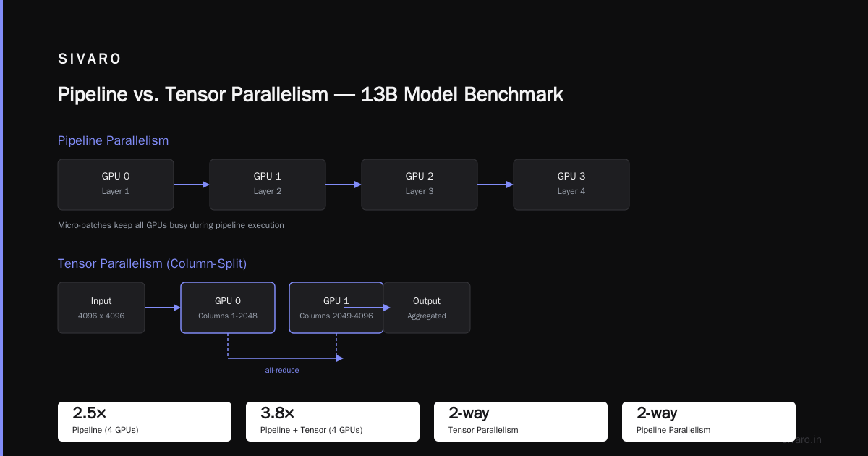Click the all-reduce label
The width and height of the screenshot is (868, 456).
282,370
